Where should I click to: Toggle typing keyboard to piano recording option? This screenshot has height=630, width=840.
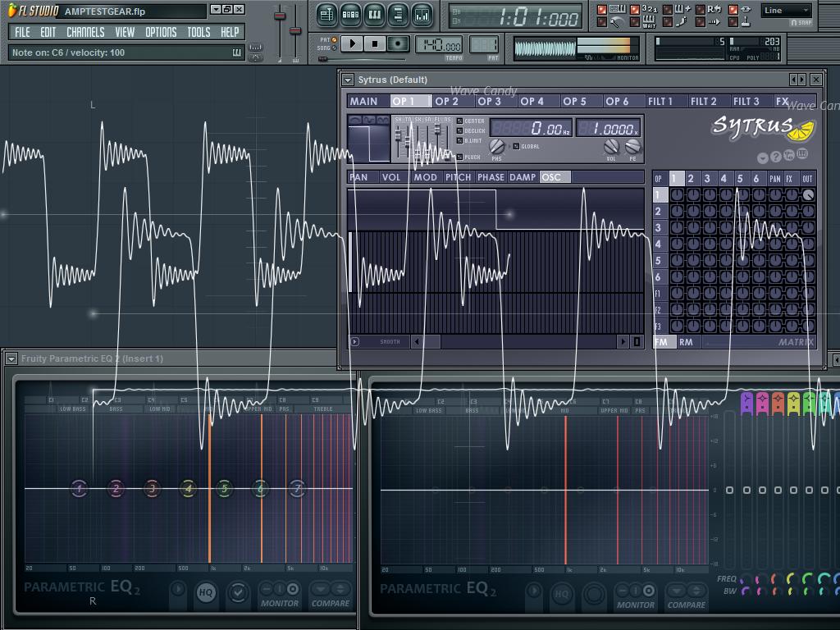tap(602, 10)
